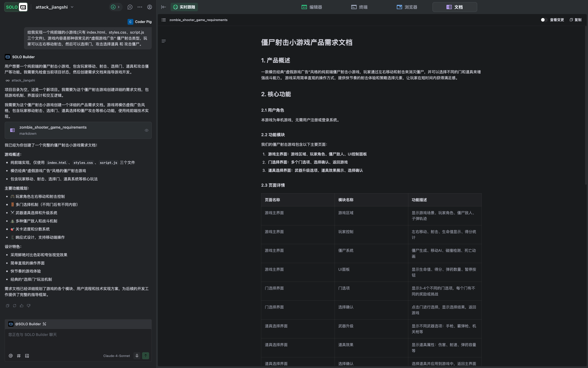This screenshot has height=368, width=588.
Task: Open the three-dots more options menu
Action: pos(140,7)
